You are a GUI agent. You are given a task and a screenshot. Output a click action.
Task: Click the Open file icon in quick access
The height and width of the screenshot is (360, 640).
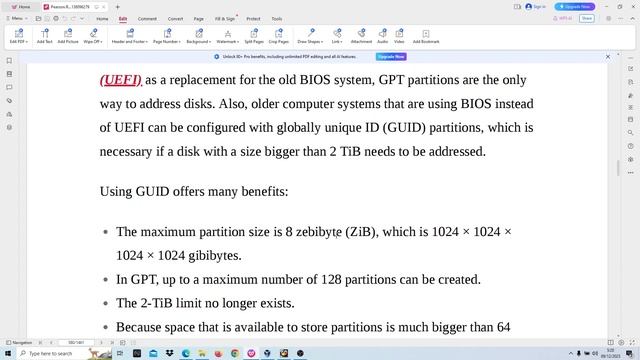coord(38,18)
